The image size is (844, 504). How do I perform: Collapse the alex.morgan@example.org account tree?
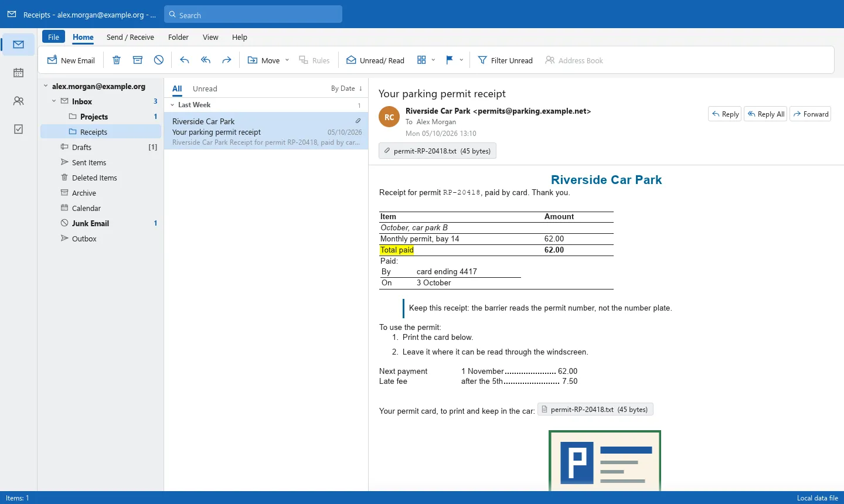click(x=46, y=86)
